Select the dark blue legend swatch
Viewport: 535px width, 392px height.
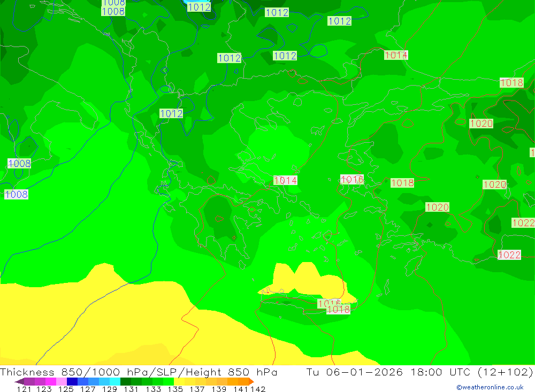(x=72, y=381)
